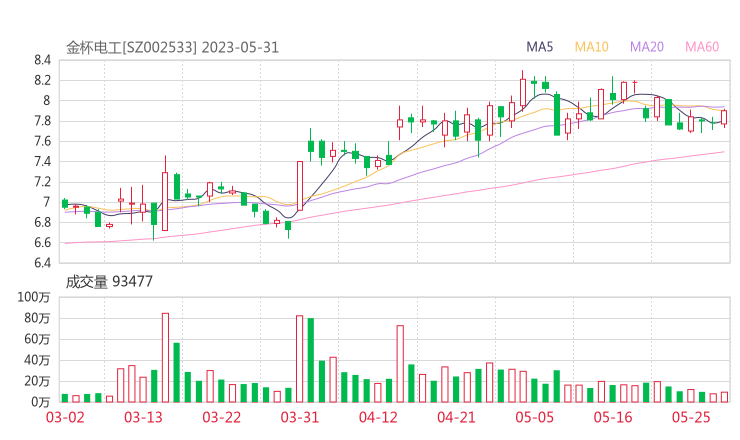Click the 成交量 93477 volume label

click(109, 282)
